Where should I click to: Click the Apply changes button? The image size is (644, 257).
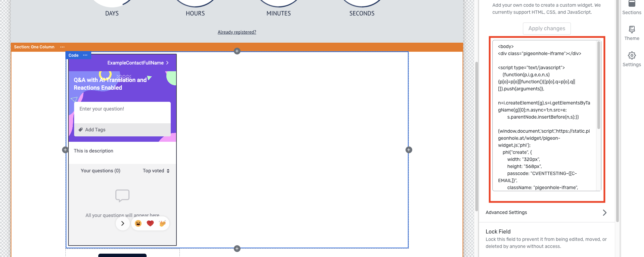pos(547,29)
